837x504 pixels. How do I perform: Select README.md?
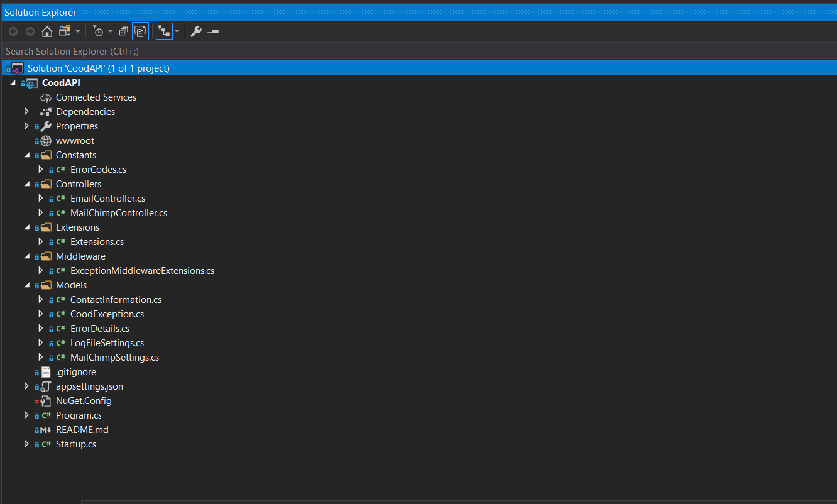pos(82,430)
